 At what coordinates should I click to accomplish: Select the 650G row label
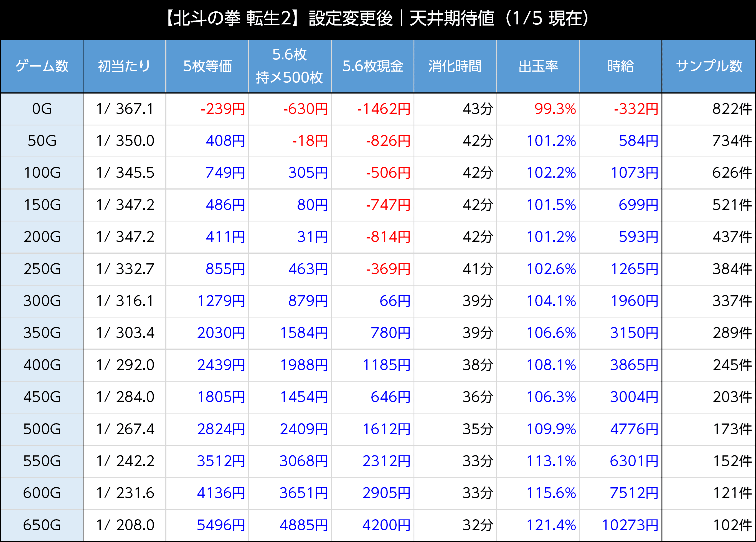[42, 525]
